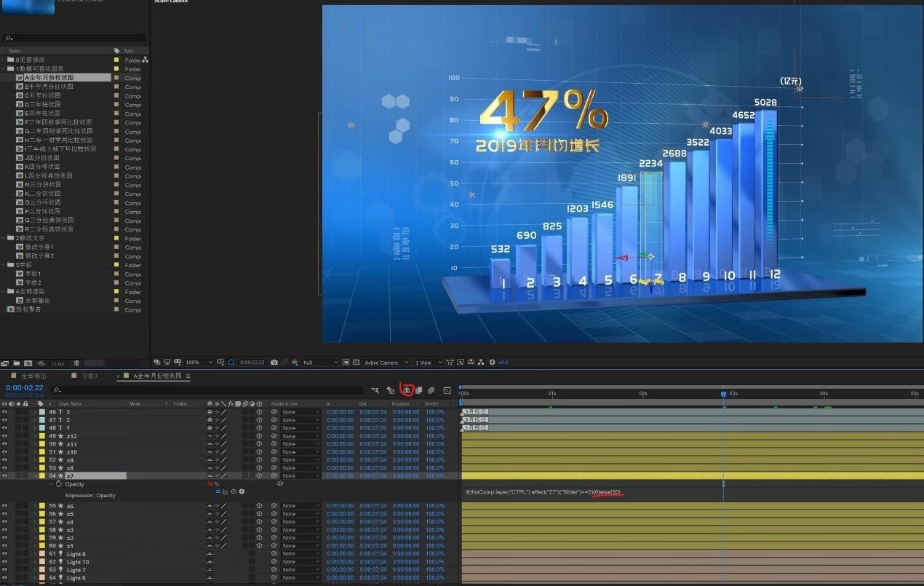This screenshot has width=924, height=586.
Task: Click the 16 bpc color depth button
Action: (57, 363)
